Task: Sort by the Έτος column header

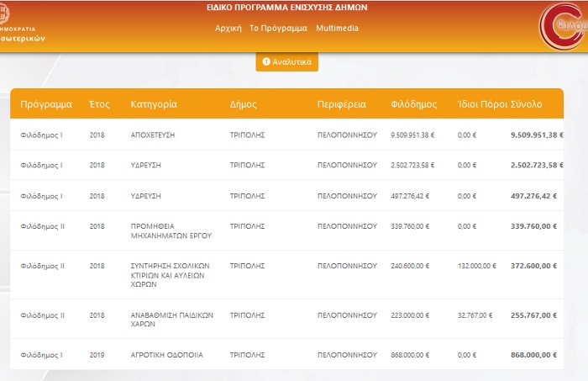Action: tap(99, 104)
